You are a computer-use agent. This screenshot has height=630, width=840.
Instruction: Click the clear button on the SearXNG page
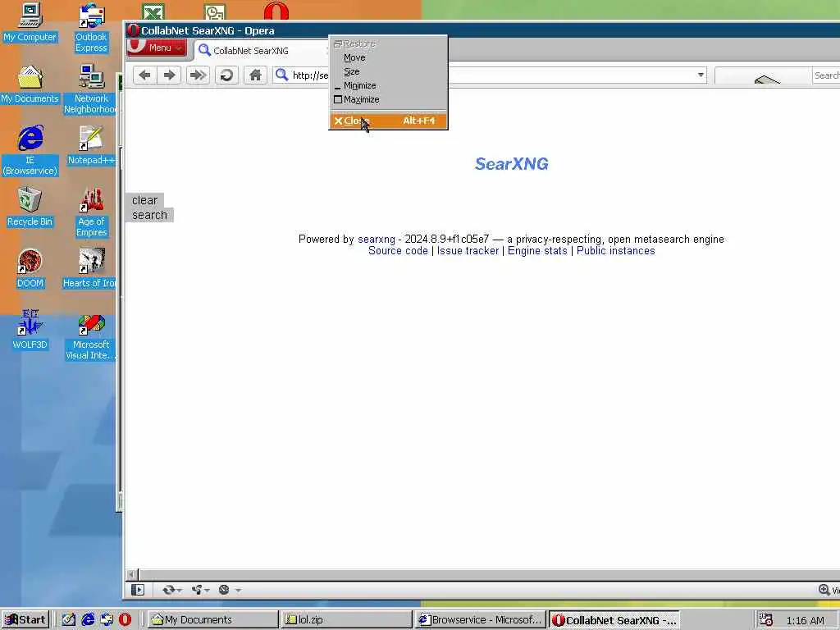144,200
